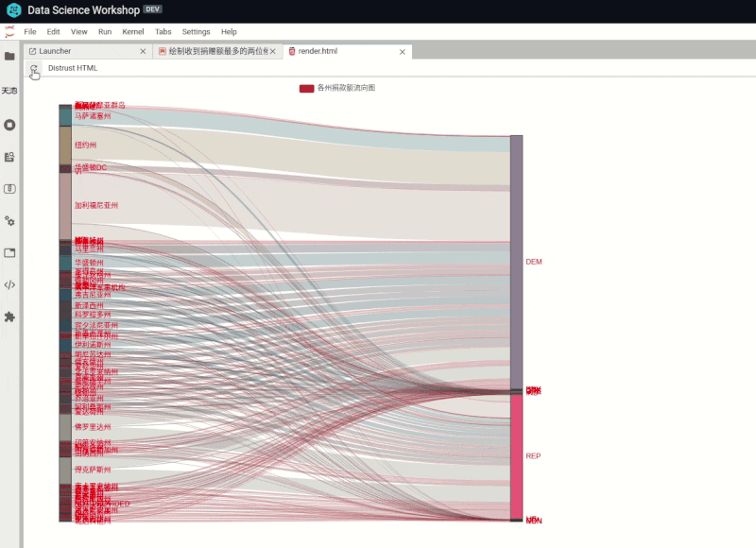Open the file browser folder icon in sidebar
The width and height of the screenshot is (756, 548).
(9, 56)
